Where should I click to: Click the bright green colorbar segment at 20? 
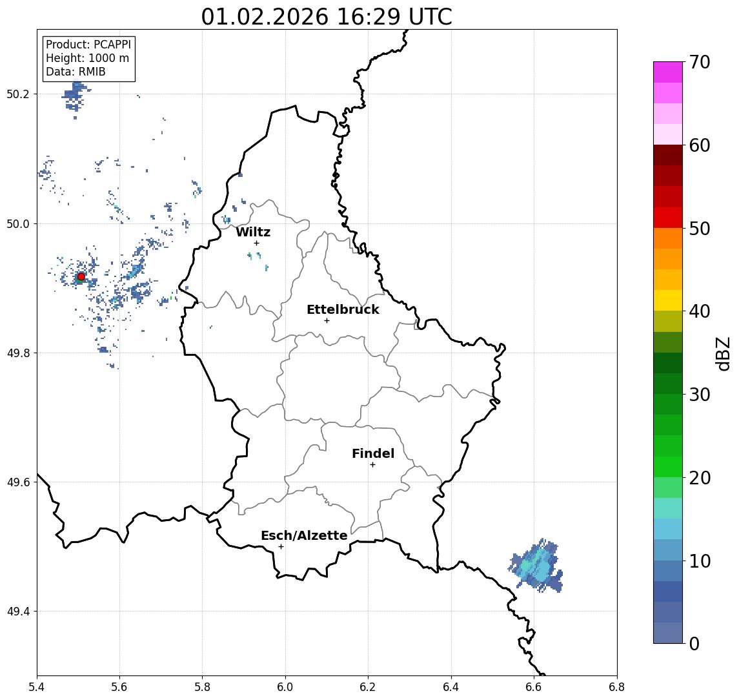tap(668, 467)
